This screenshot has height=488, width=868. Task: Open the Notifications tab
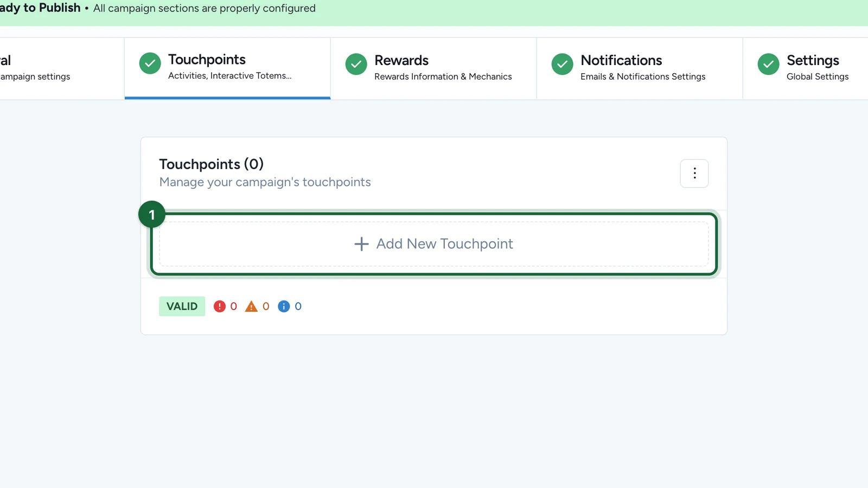click(x=640, y=68)
